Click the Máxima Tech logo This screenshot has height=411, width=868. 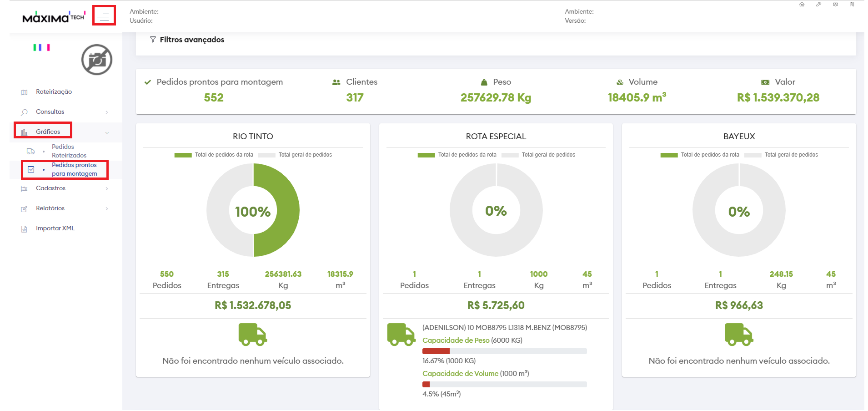point(53,17)
